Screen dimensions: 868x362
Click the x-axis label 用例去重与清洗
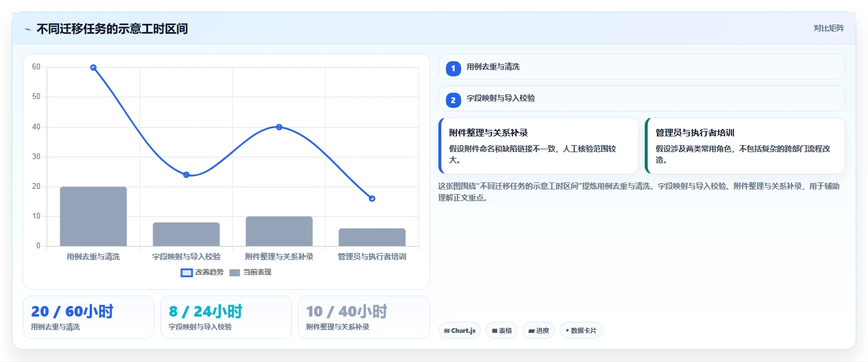click(x=93, y=257)
